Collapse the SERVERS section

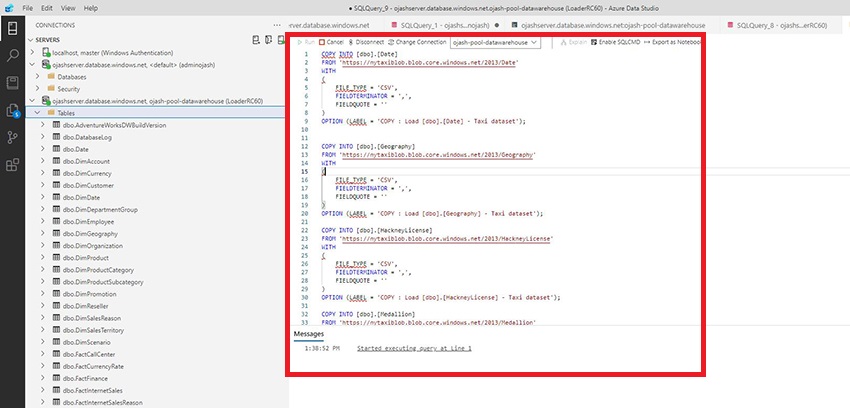coord(30,40)
